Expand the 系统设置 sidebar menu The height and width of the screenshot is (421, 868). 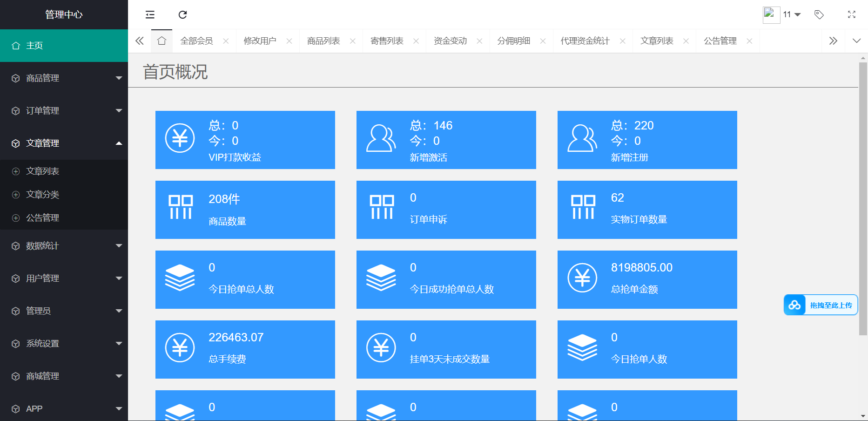click(64, 344)
